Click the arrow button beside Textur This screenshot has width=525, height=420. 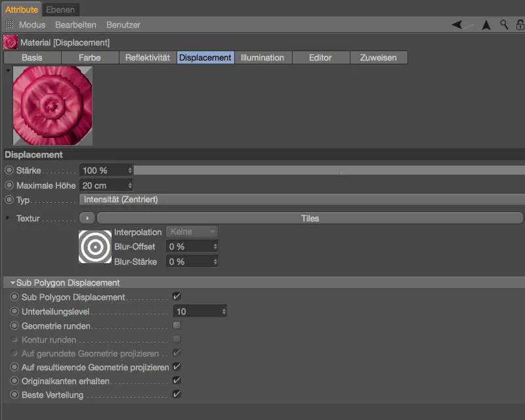(x=86, y=218)
